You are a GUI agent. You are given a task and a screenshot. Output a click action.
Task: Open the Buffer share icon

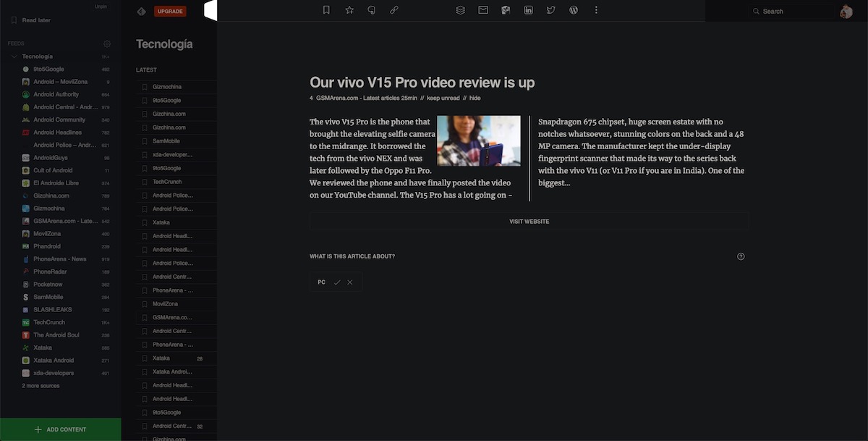tap(460, 10)
